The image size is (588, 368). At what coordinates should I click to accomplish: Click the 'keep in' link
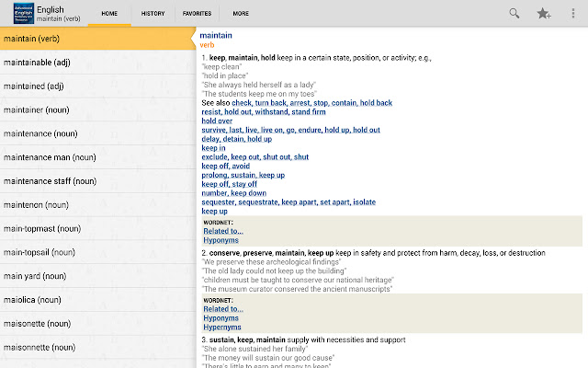[213, 148]
